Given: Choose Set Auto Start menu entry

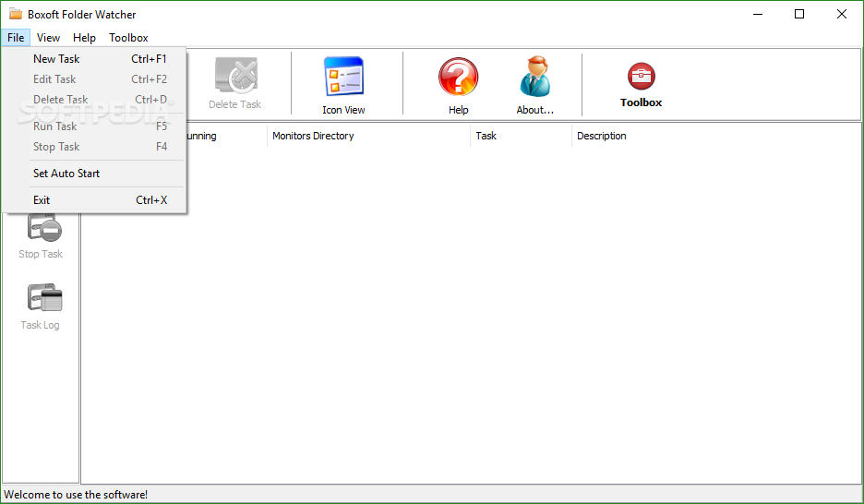Looking at the screenshot, I should click(94, 174).
